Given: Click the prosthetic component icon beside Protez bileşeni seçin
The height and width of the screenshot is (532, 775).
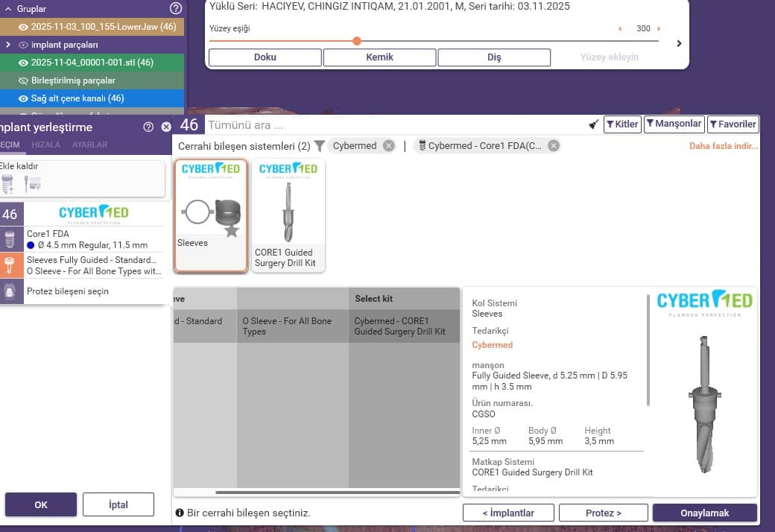Looking at the screenshot, I should (10, 291).
